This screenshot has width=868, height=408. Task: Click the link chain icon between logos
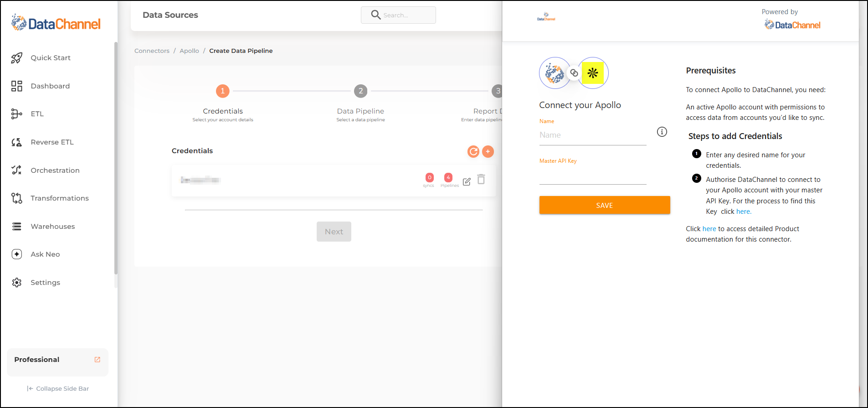coord(574,73)
